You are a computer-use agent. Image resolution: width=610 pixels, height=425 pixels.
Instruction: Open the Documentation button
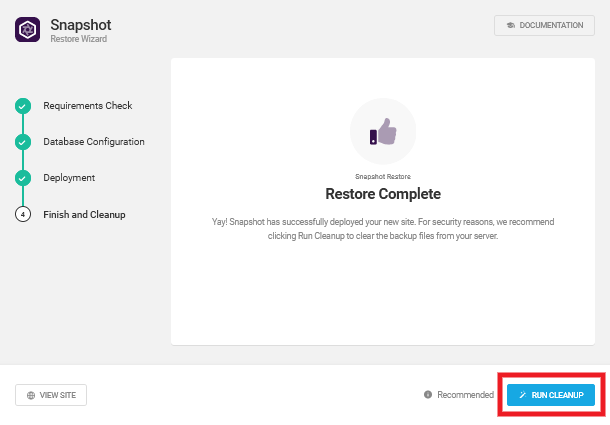click(544, 25)
